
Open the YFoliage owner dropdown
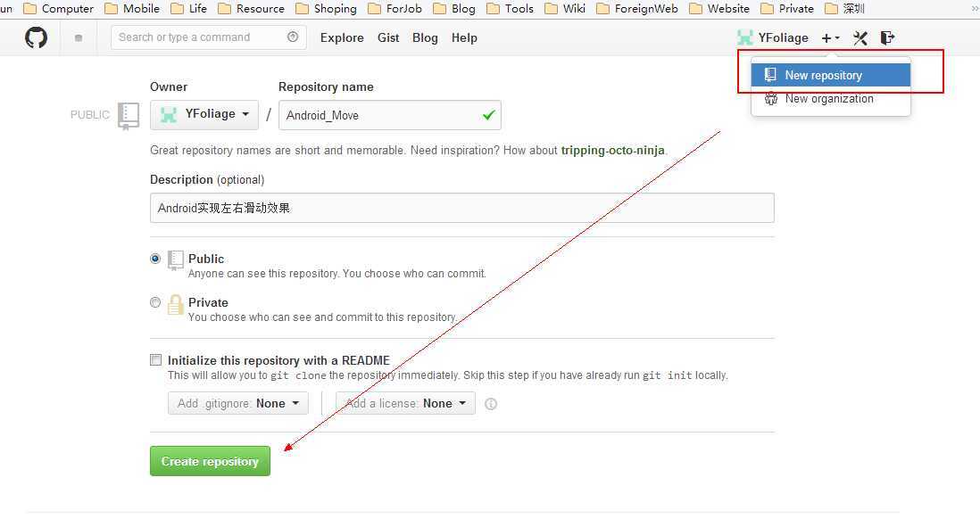pyautogui.click(x=204, y=115)
